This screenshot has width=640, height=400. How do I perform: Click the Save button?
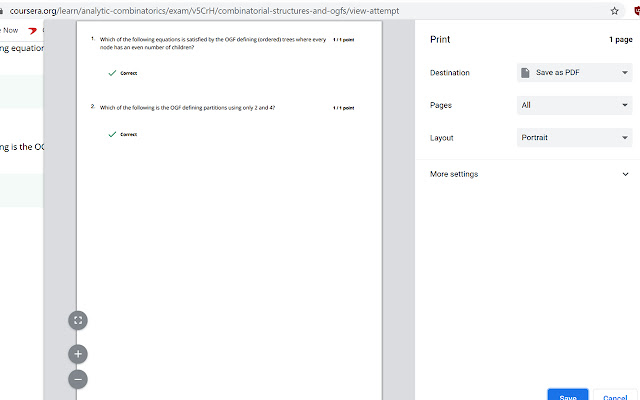(x=567, y=396)
